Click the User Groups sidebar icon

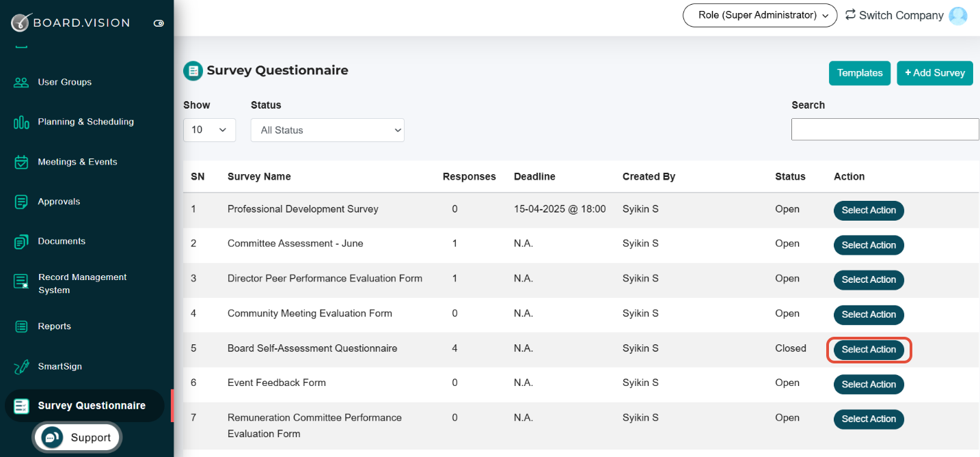[21, 83]
